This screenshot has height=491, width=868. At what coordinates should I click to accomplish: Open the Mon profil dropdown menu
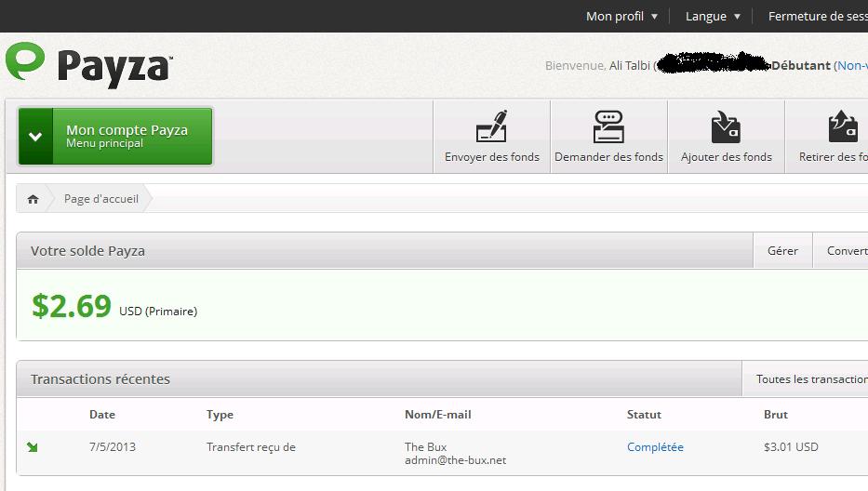pos(621,16)
